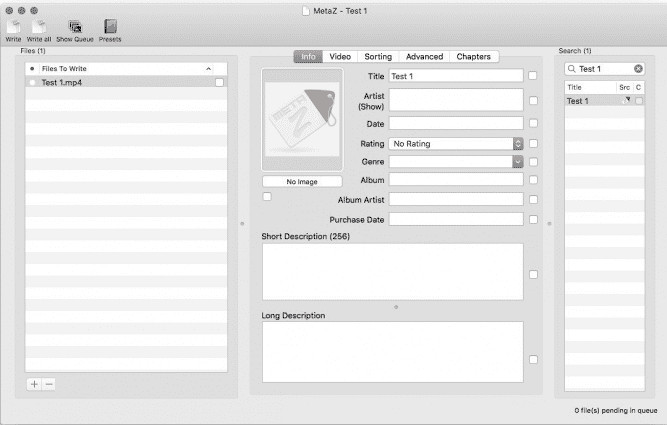Click the C column header in search results
The image size is (667, 425).
[638, 87]
